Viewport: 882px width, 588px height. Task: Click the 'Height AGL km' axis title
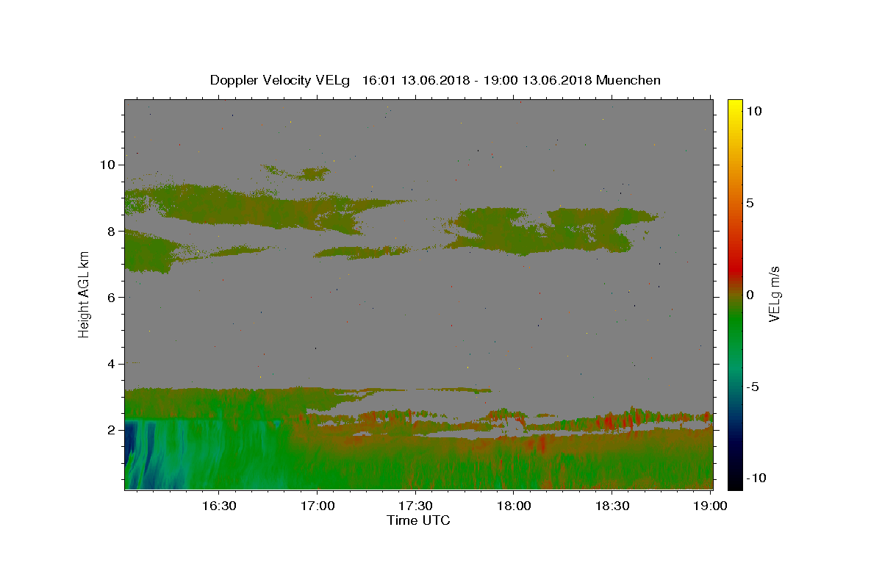coord(84,294)
